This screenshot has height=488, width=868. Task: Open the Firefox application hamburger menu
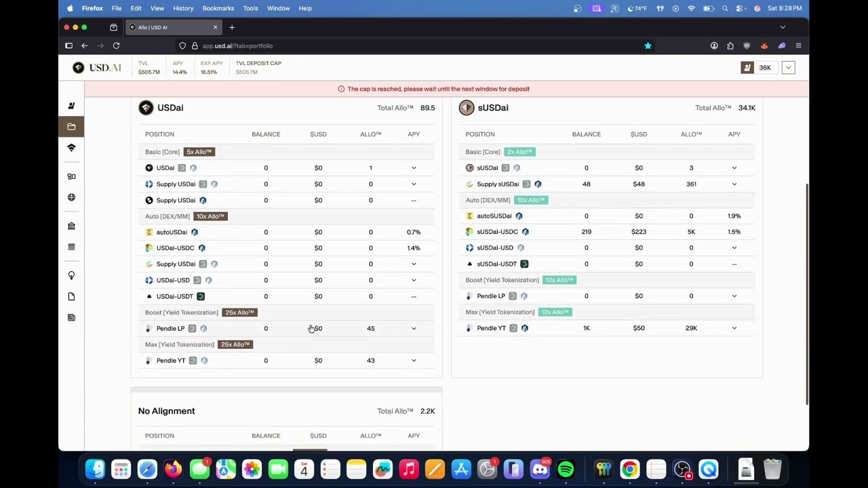[798, 45]
